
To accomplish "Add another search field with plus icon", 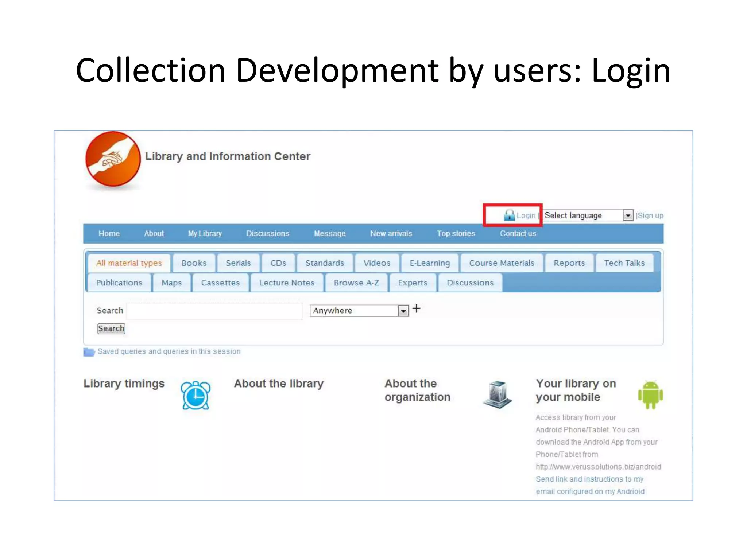I will click(417, 309).
